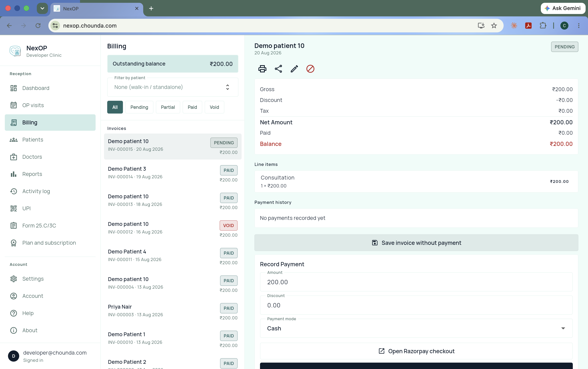Close the NexOP browser tab
588x369 pixels.
point(137,9)
